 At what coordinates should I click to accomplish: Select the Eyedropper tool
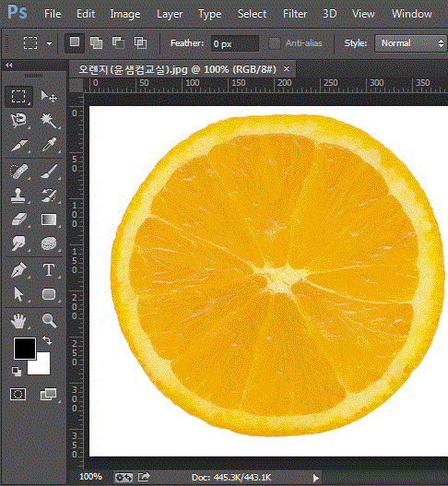point(49,145)
